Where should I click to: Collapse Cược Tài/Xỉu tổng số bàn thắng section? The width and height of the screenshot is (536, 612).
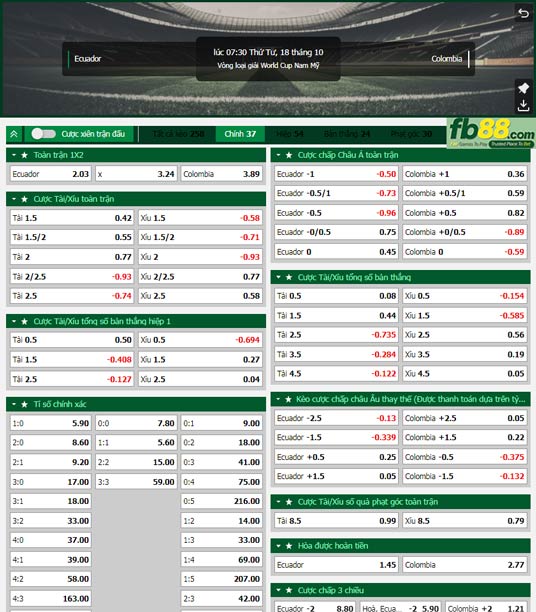[278, 278]
